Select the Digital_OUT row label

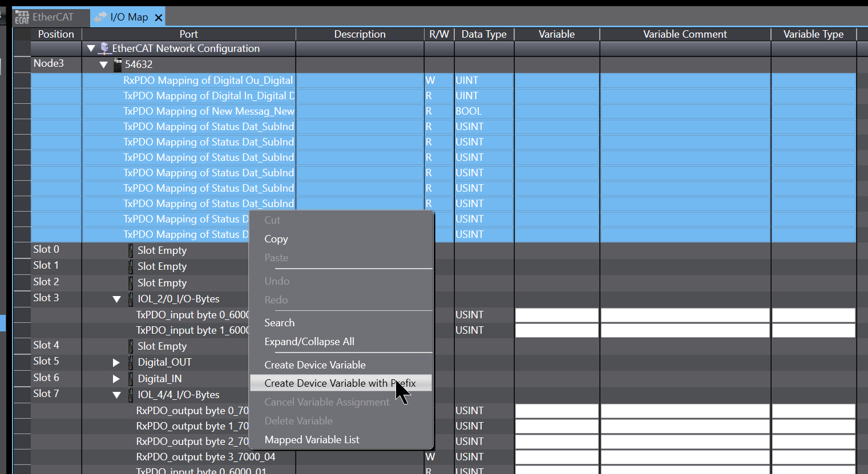tap(165, 362)
